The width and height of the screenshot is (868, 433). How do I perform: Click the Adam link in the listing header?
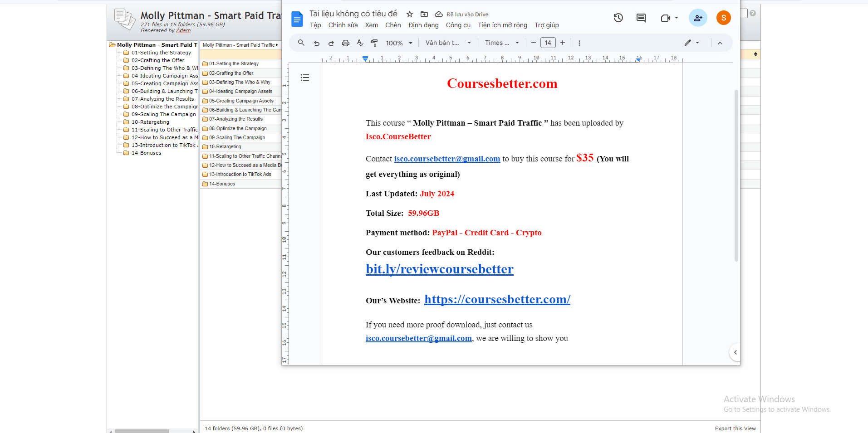pos(183,30)
